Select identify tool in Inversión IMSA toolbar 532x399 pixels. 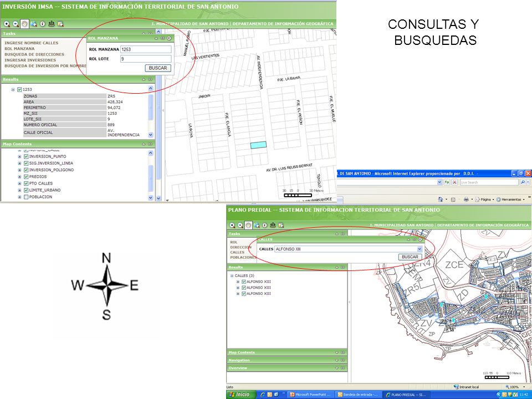point(43,24)
